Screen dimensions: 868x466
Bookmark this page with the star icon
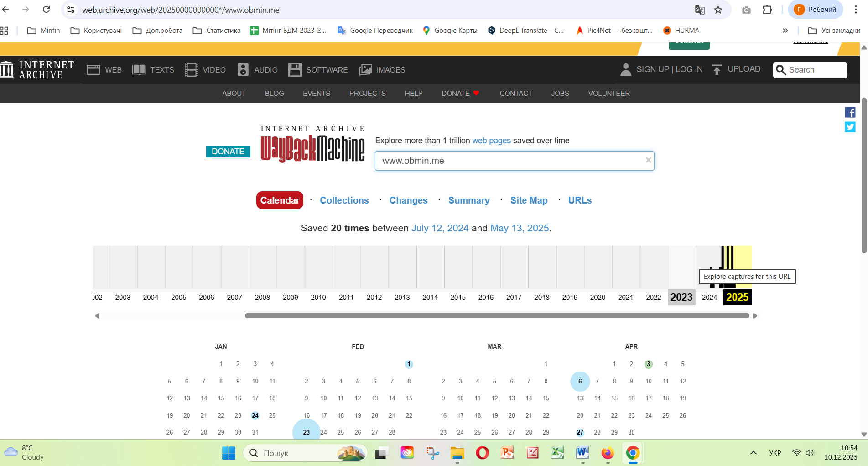(718, 10)
